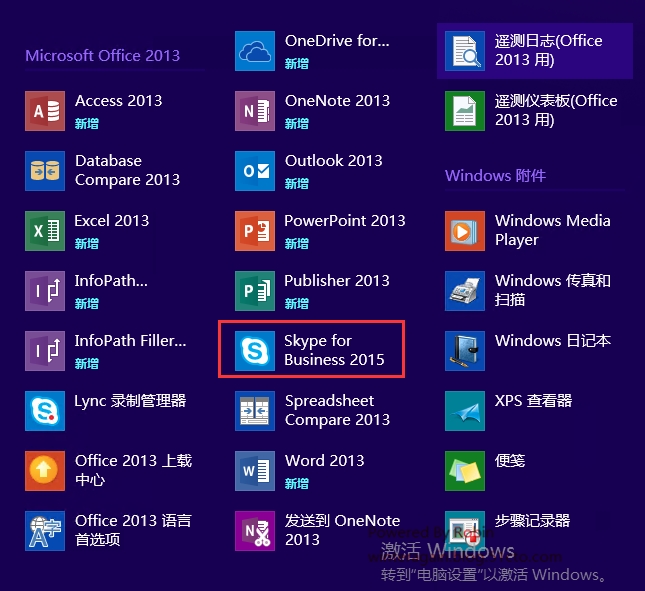
Task: Select the Windows 附件 group header
Action: pyautogui.click(x=495, y=176)
